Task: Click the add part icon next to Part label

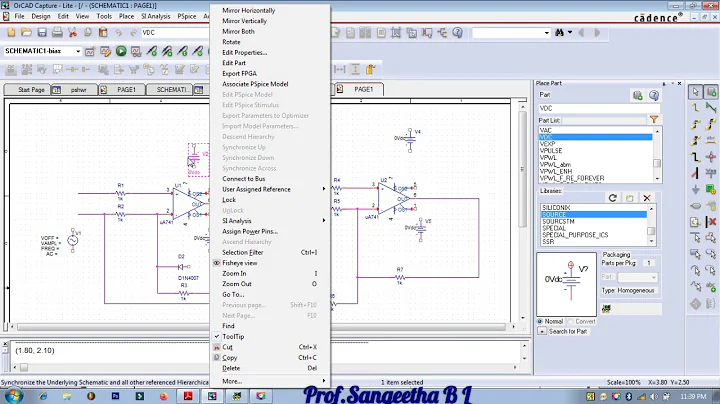Action: pyautogui.click(x=637, y=95)
